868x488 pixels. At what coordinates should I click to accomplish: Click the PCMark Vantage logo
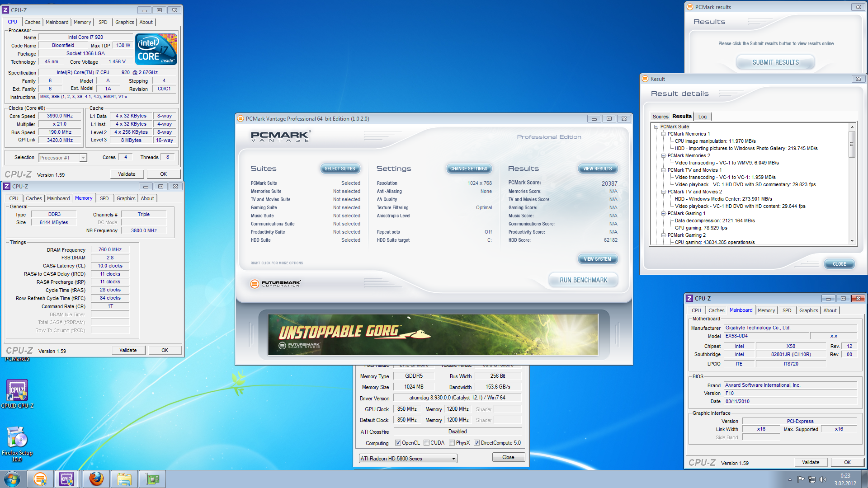pyautogui.click(x=280, y=136)
